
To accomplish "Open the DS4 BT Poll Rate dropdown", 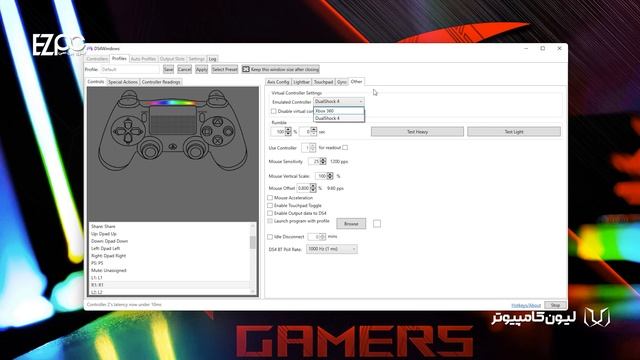I will [332, 249].
